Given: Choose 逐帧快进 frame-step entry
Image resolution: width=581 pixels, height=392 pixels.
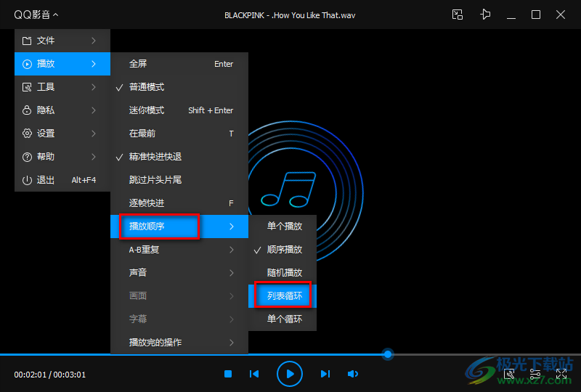Looking at the screenshot, I should coord(179,203).
